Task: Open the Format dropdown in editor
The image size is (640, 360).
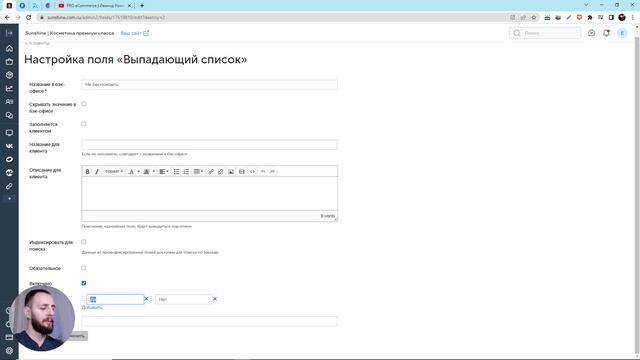Action: [x=113, y=172]
